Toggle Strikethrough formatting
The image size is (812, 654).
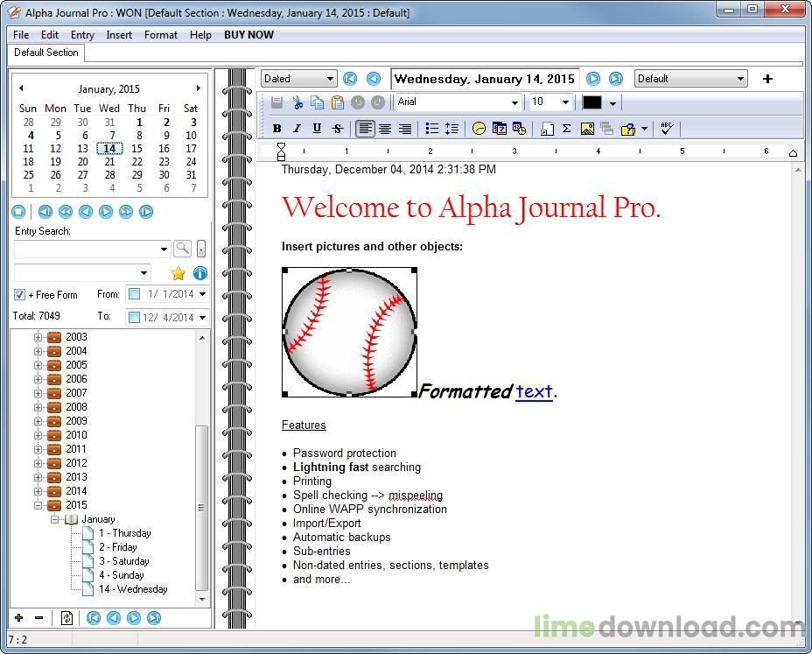coord(337,129)
